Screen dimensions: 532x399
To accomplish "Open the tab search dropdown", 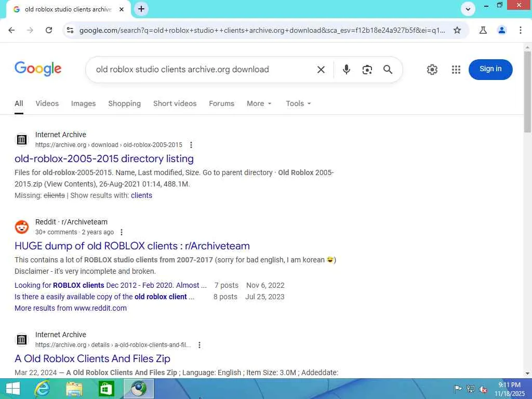I will tap(468, 9).
